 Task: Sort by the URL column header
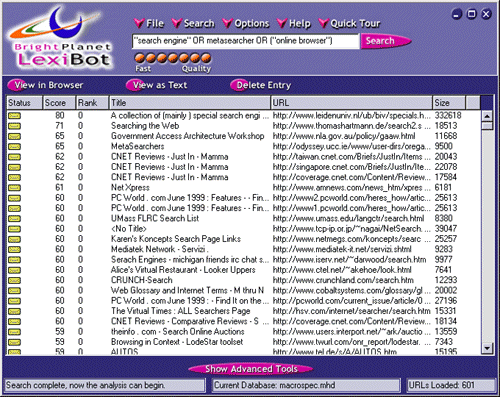(351, 103)
